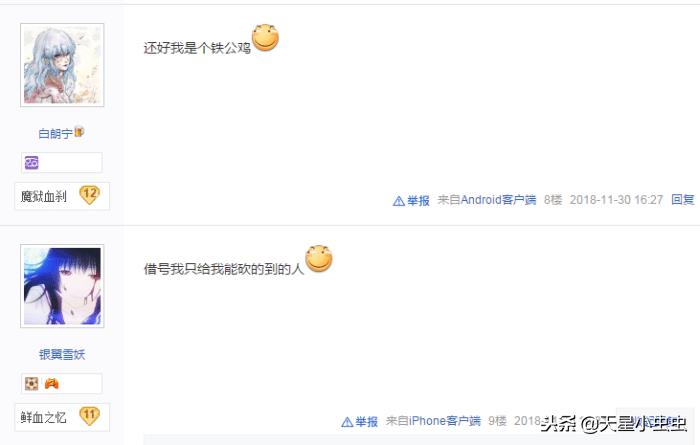Click the level 12 heart badge
This screenshot has width=700, height=445.
click(89, 195)
